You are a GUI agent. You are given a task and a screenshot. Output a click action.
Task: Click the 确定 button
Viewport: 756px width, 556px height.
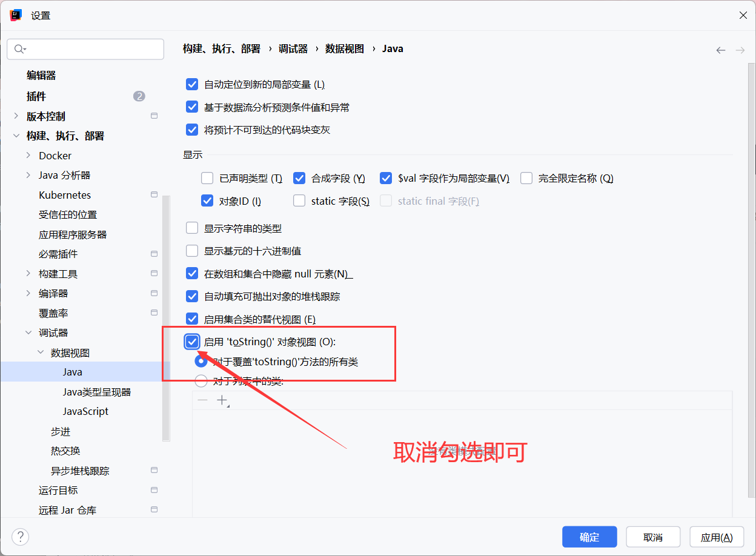pos(589,537)
